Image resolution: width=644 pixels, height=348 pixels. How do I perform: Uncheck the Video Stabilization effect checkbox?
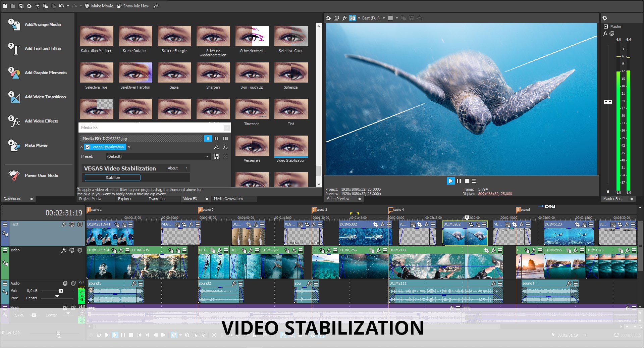pos(88,147)
